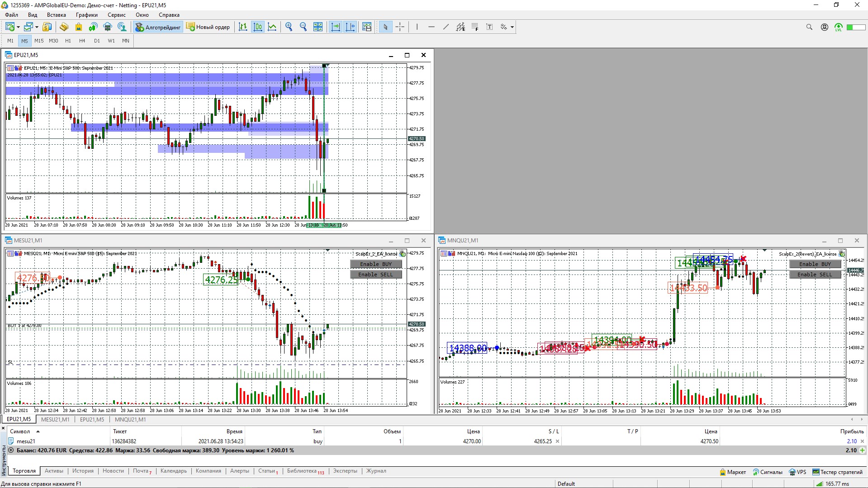This screenshot has width=868, height=488.
Task: Click the chart profiles icon
Action: click(x=28, y=27)
